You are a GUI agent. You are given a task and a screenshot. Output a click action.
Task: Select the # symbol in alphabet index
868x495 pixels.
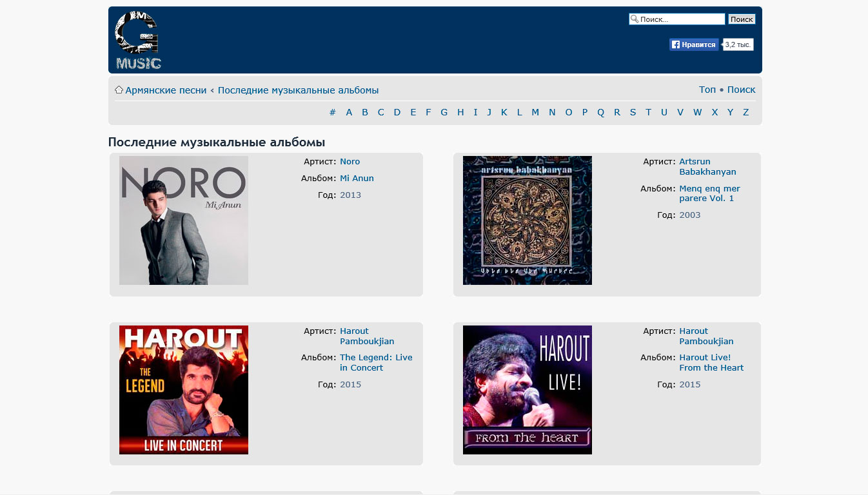[x=333, y=112]
